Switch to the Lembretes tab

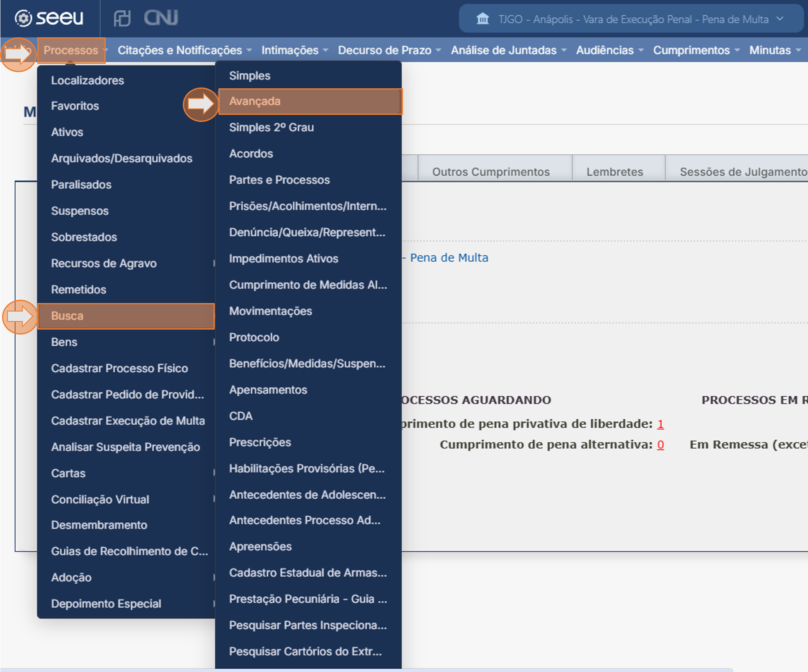pos(614,172)
